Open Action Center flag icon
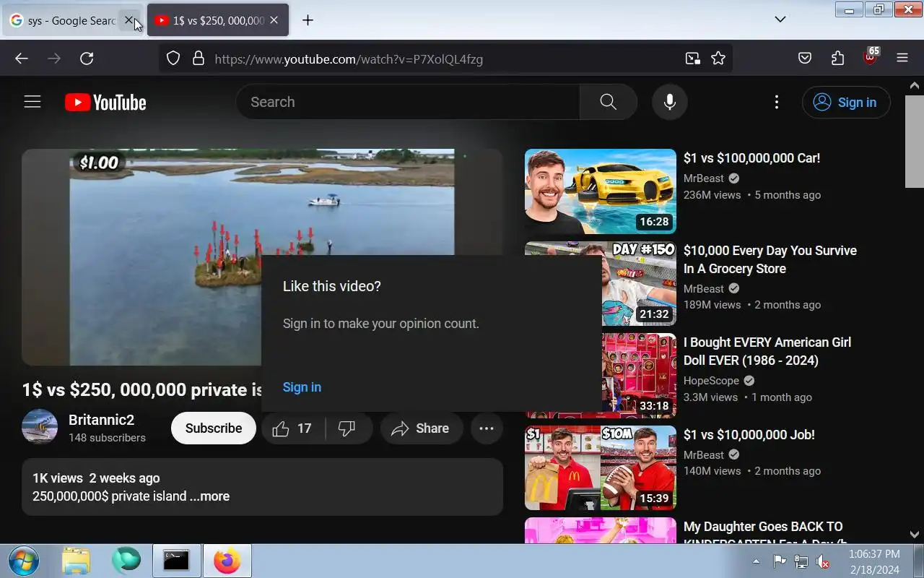Image resolution: width=924 pixels, height=578 pixels. click(x=780, y=561)
